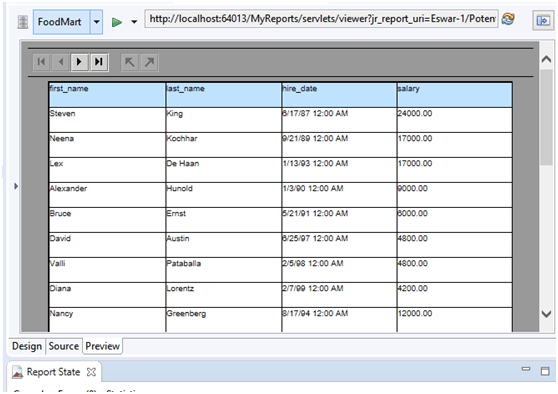Click the scroll down arrow

point(546,314)
